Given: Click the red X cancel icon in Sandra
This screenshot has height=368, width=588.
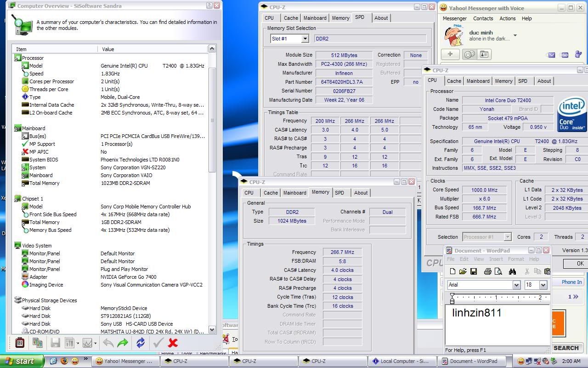Looking at the screenshot, I should pos(173,343).
